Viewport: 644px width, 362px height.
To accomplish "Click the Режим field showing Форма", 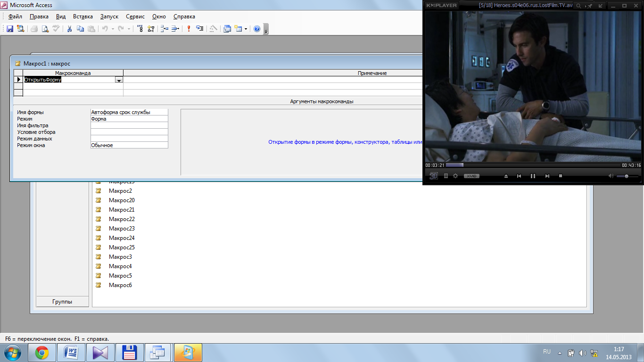I will point(129,119).
